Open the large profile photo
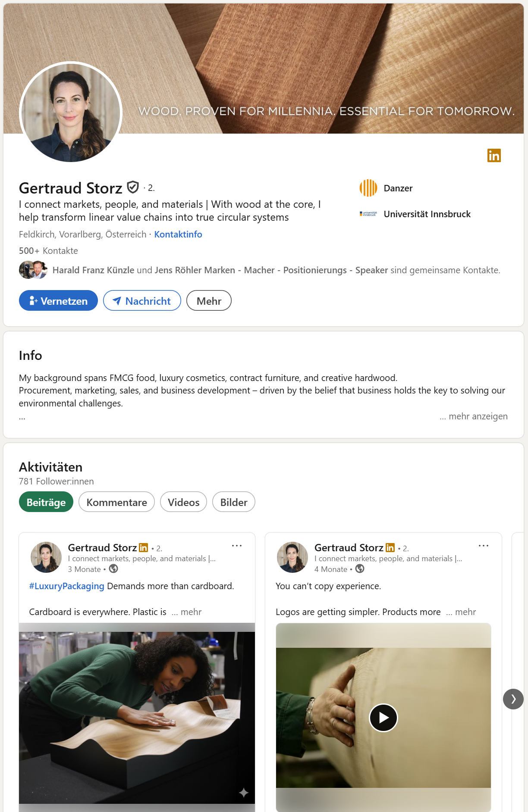The width and height of the screenshot is (528, 812). pyautogui.click(x=71, y=112)
